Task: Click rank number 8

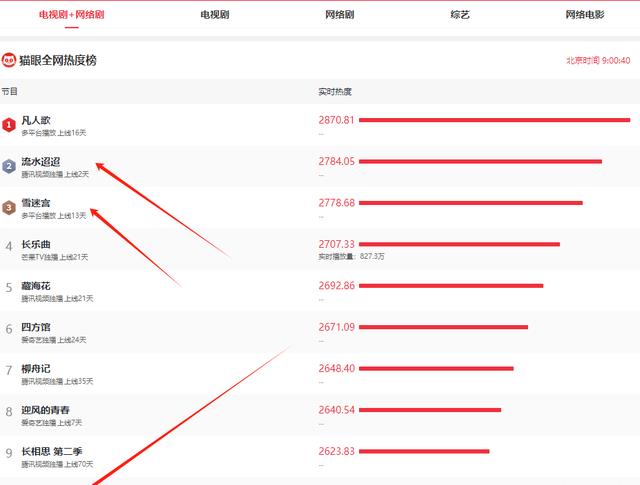Action: [x=9, y=412]
